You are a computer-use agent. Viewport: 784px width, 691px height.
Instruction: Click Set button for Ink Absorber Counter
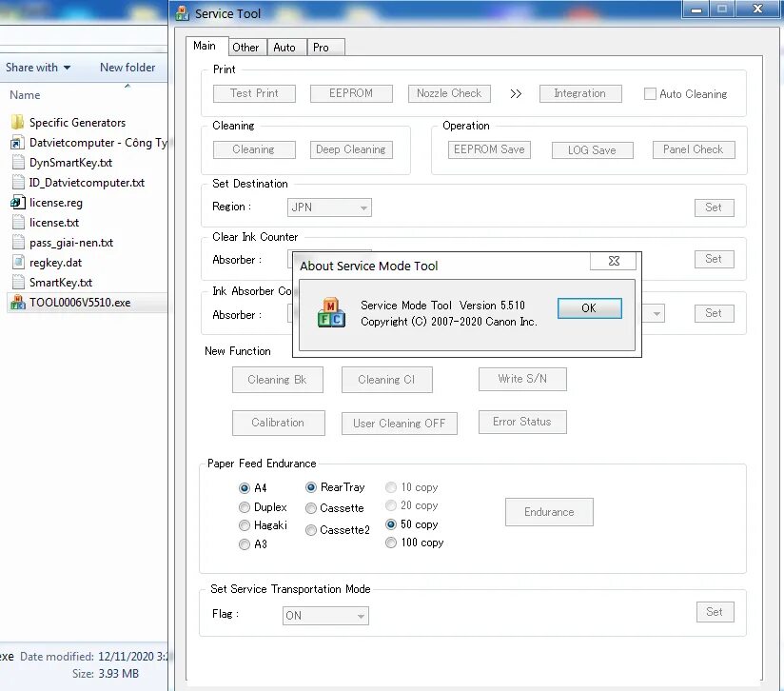(x=714, y=313)
